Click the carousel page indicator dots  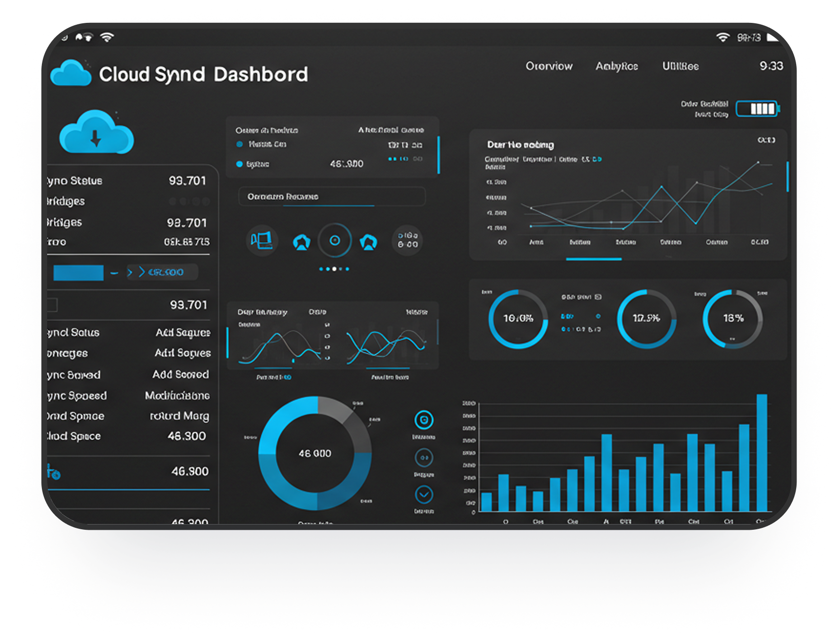tap(334, 269)
